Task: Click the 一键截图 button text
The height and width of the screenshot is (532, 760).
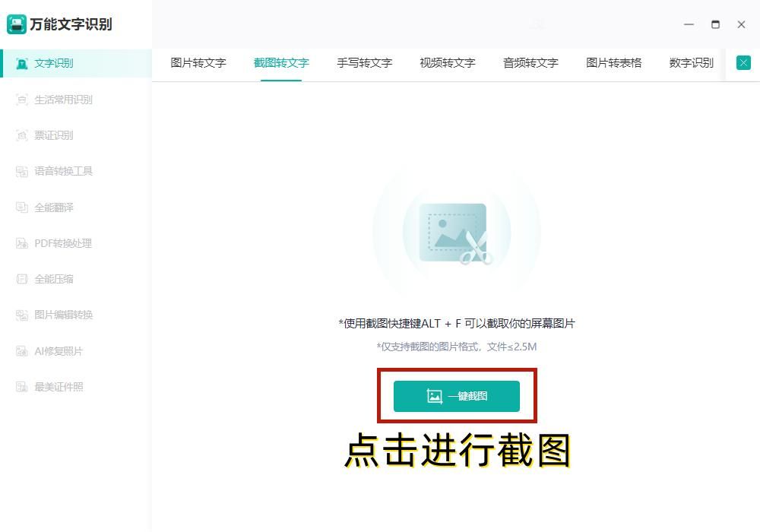Action: pos(467,396)
